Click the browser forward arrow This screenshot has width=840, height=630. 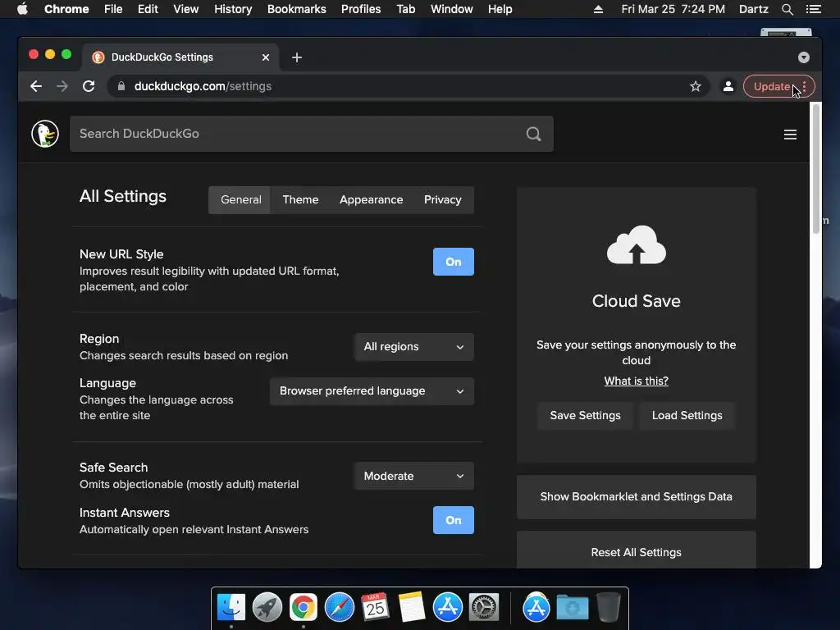(x=62, y=86)
